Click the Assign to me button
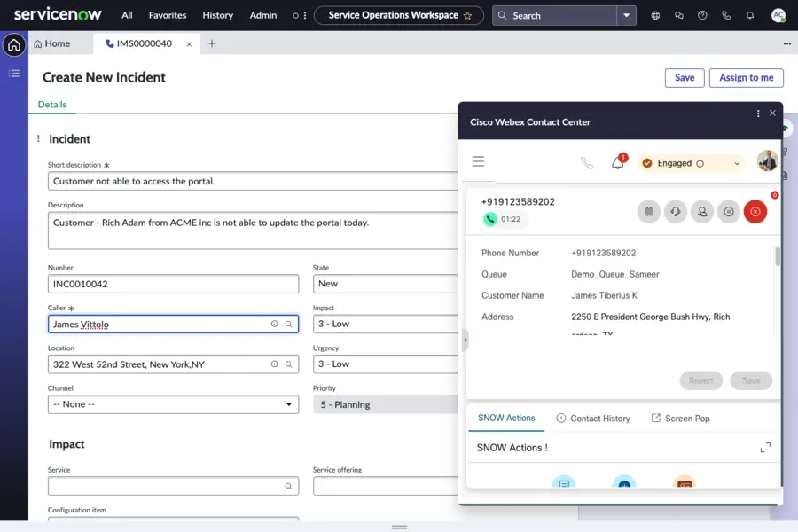This screenshot has width=798, height=532. [x=746, y=77]
